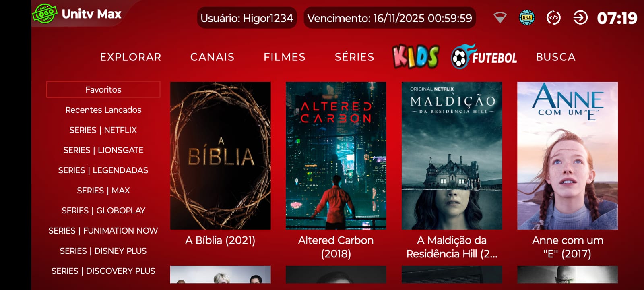Image resolution: width=644 pixels, height=290 pixels.
Task: Tap the Wi-Fi signal icon
Action: point(500,18)
